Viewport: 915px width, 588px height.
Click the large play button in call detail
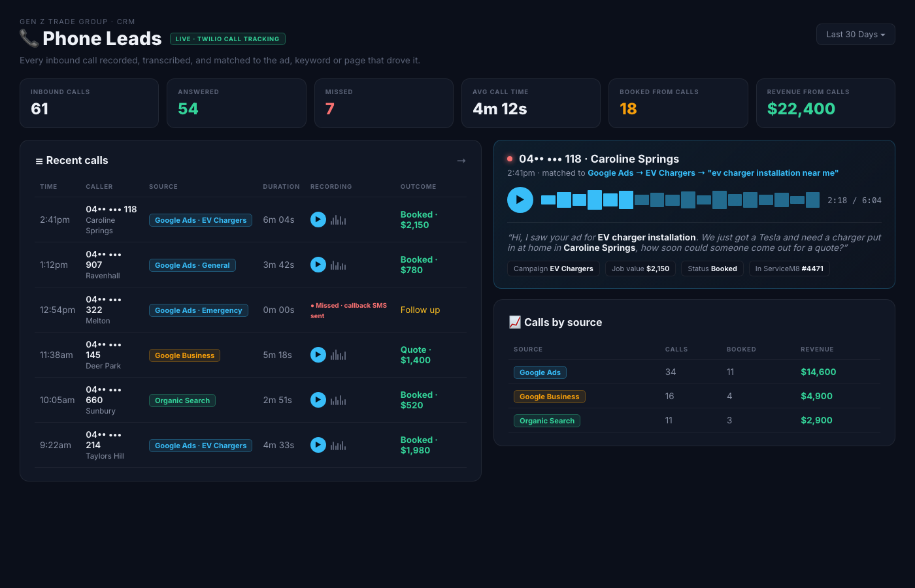point(520,200)
